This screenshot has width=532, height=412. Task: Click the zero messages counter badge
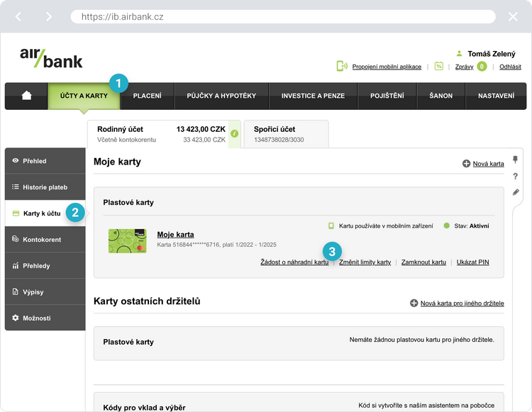pyautogui.click(x=482, y=67)
